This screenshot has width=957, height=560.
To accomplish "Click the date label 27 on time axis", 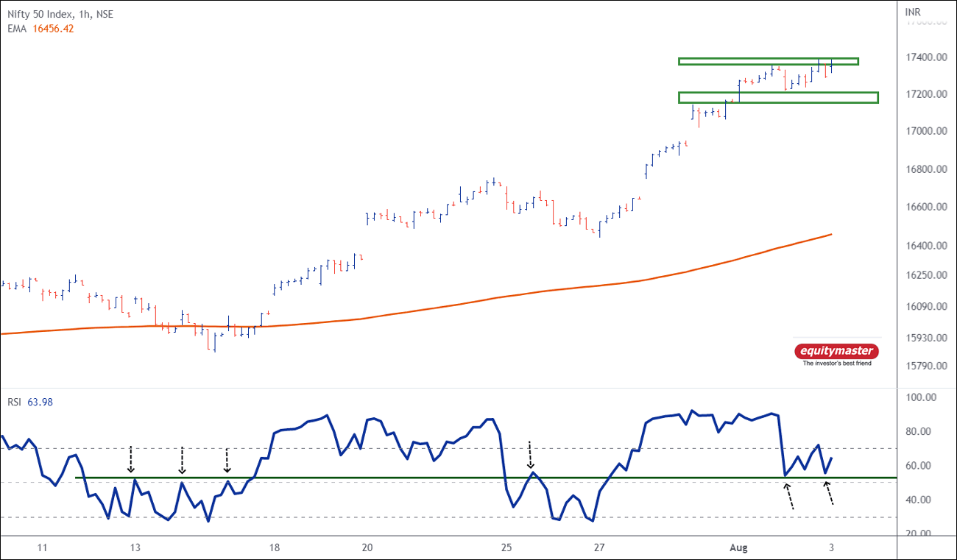I will [x=599, y=548].
